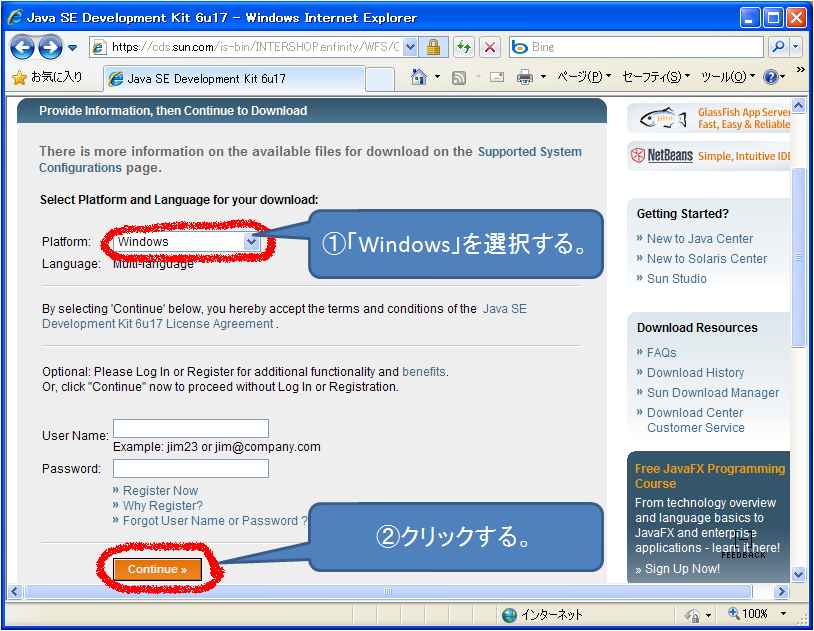
Task: Open the FAQs link
Action: (x=661, y=353)
